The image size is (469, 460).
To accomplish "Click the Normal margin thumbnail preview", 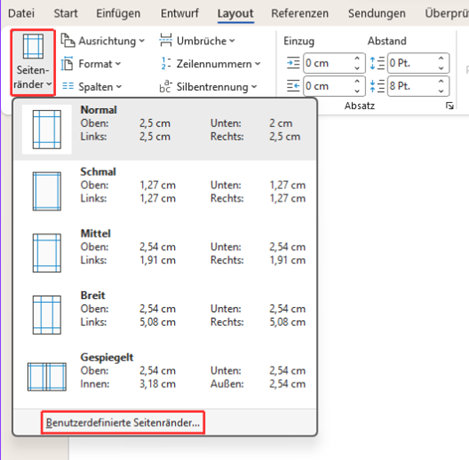I will [47, 129].
